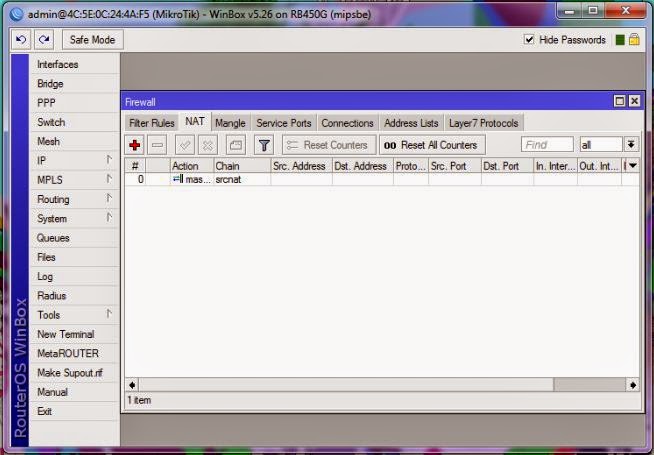Image resolution: width=654 pixels, height=455 pixels.
Task: Click right arrow of horizontal scrollbar
Action: [x=633, y=385]
